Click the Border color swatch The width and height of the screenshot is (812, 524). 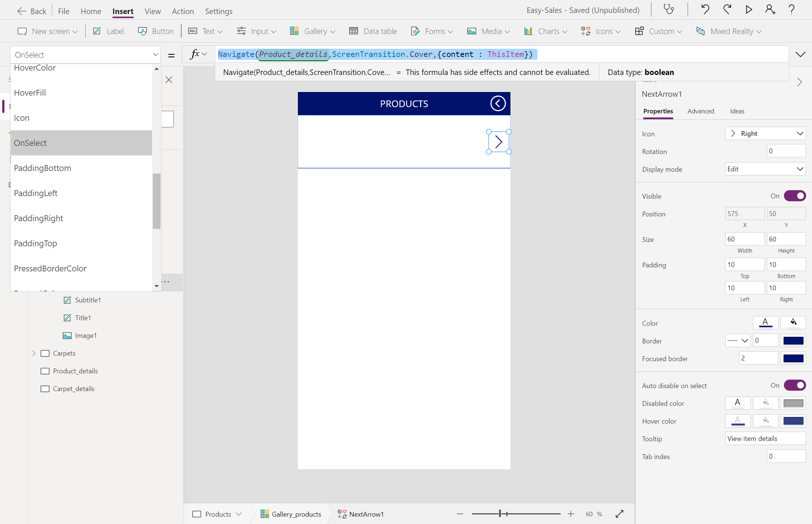coord(793,340)
